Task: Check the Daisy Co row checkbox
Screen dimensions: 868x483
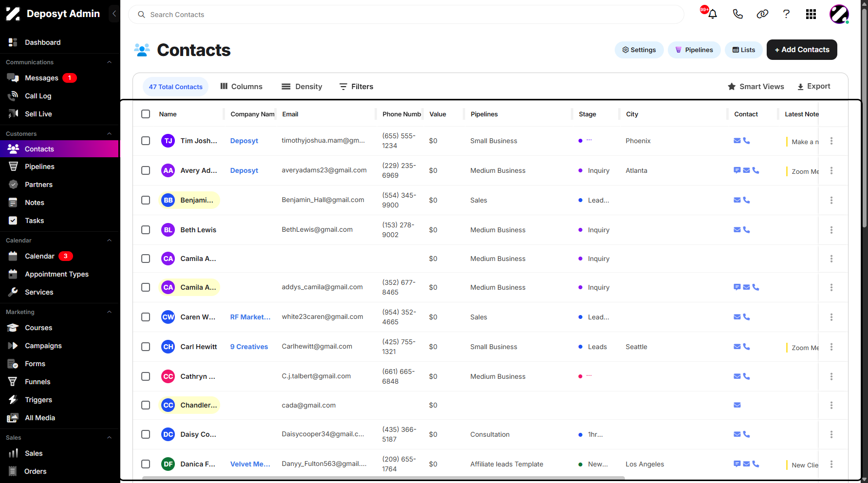Action: tap(146, 434)
